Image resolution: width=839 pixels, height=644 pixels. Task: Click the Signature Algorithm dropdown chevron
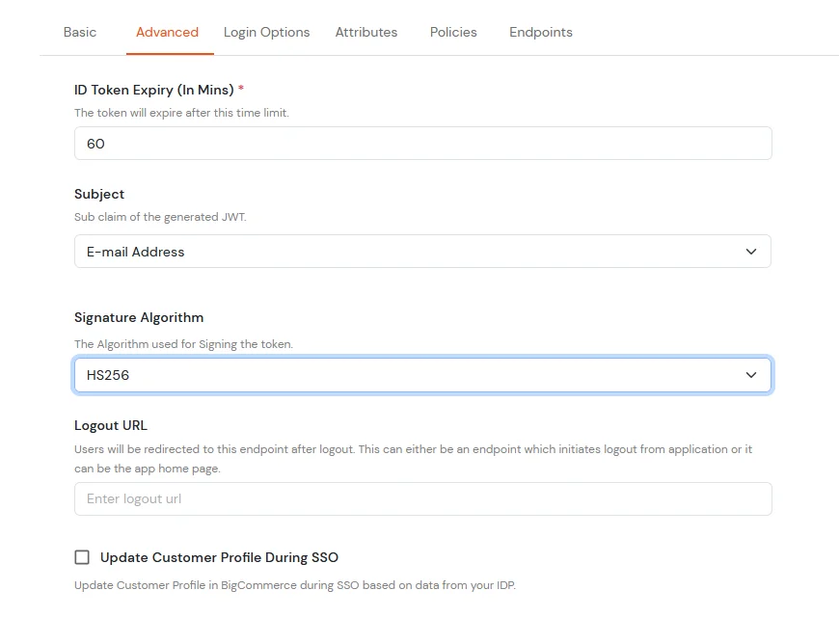tap(751, 374)
